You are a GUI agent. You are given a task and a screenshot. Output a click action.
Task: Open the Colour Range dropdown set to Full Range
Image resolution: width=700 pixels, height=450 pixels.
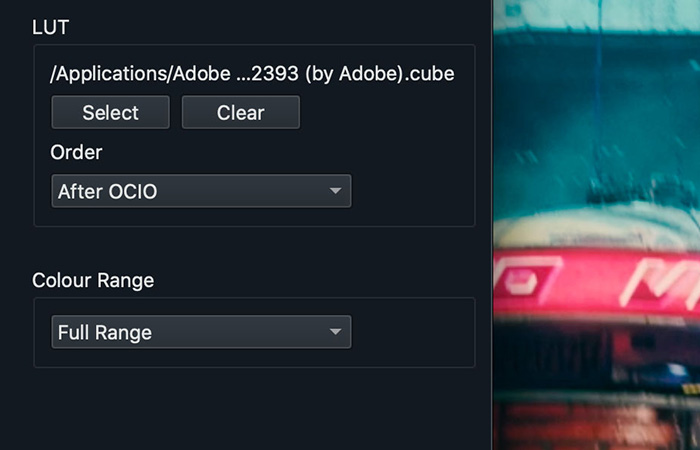[200, 332]
